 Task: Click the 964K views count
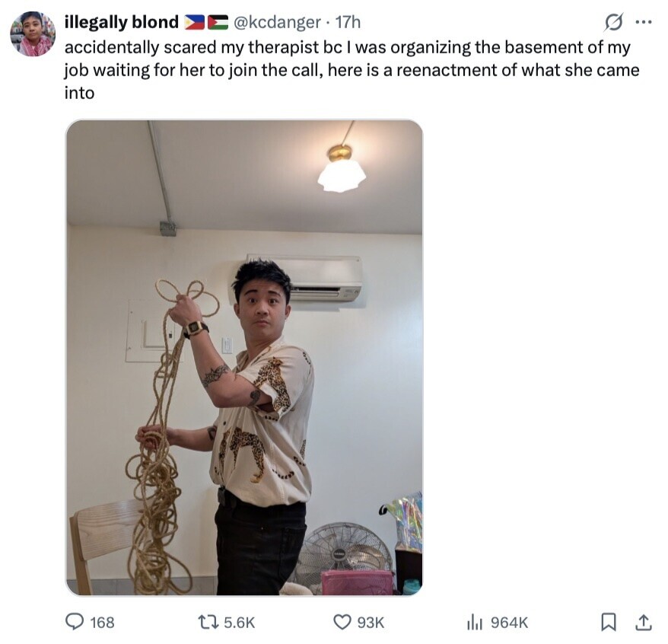click(x=509, y=623)
